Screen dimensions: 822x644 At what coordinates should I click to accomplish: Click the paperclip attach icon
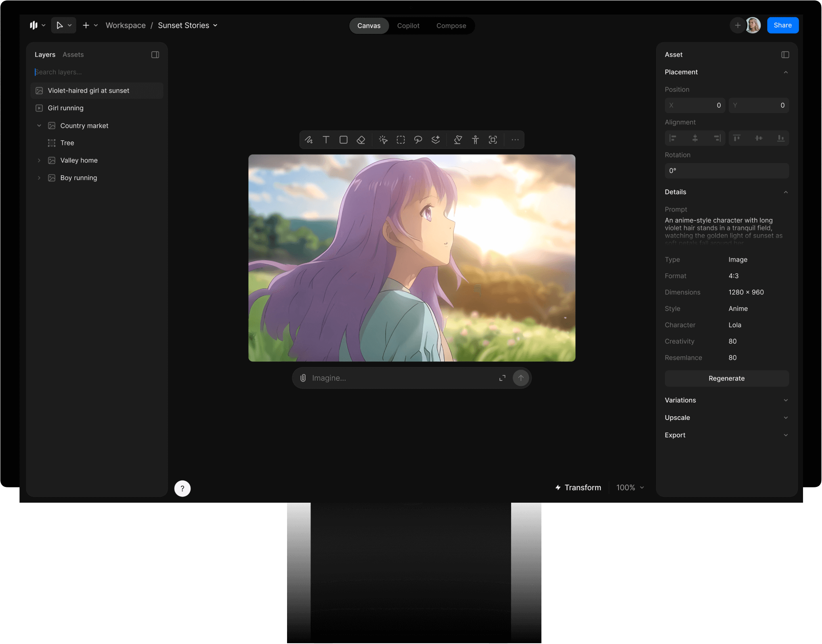pos(303,378)
